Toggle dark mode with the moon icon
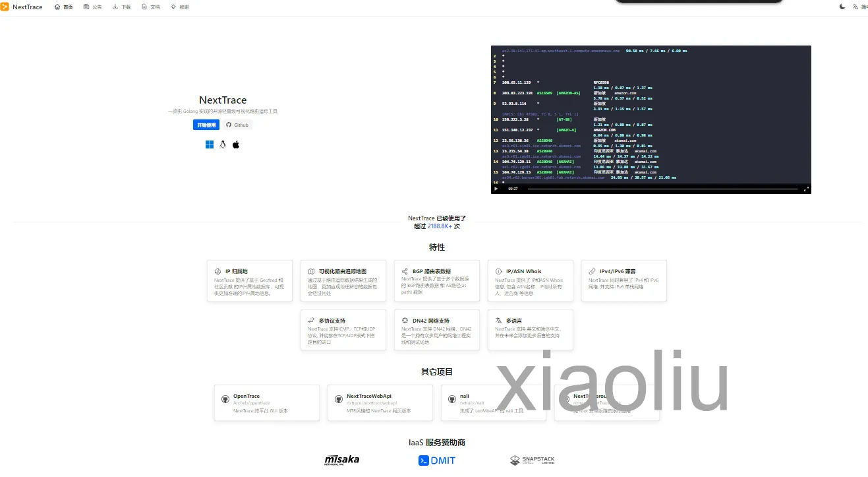Viewport: 868px width, 477px height. coord(842,7)
